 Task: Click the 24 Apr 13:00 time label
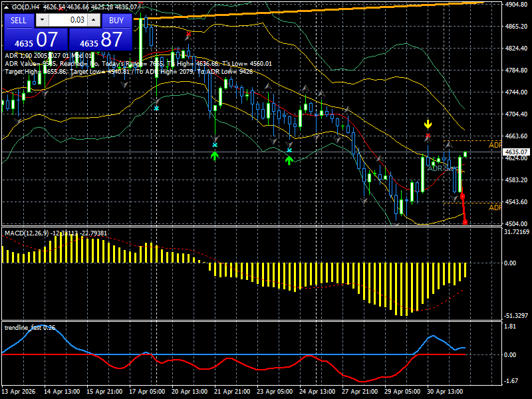point(317,391)
